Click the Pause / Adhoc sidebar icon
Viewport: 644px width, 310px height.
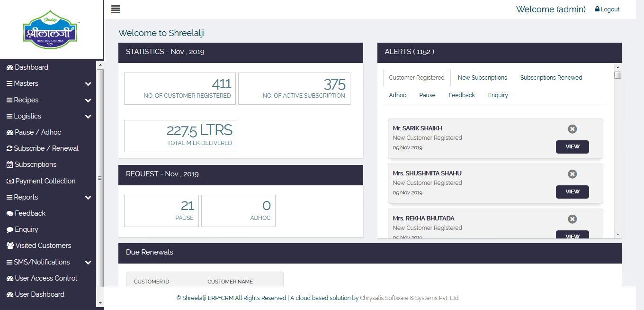tap(10, 132)
